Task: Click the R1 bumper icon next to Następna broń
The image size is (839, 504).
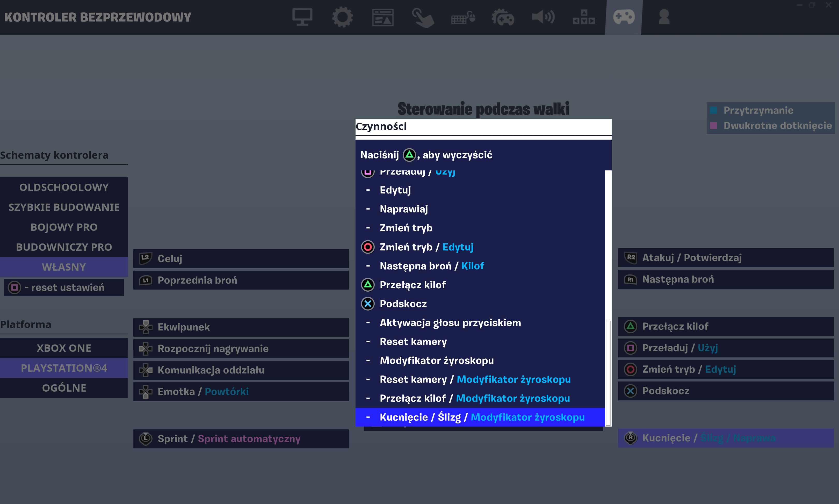Action: 631,279
